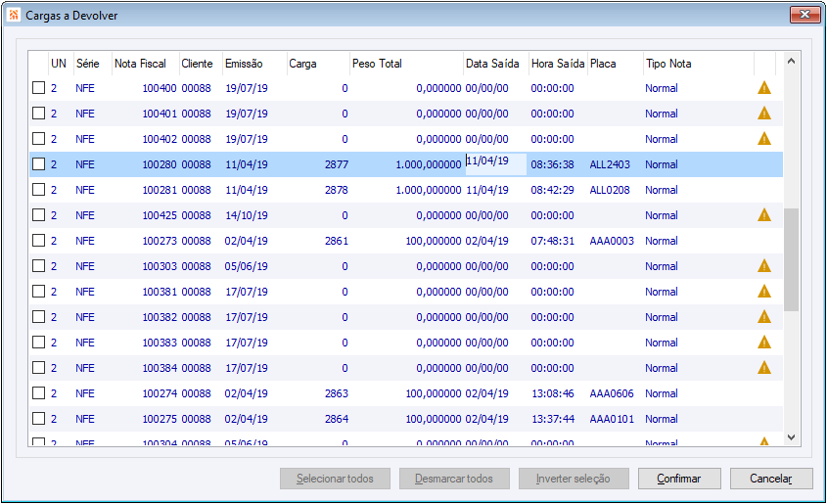Click carga value 2861
This screenshot has height=504, width=827.
point(337,241)
